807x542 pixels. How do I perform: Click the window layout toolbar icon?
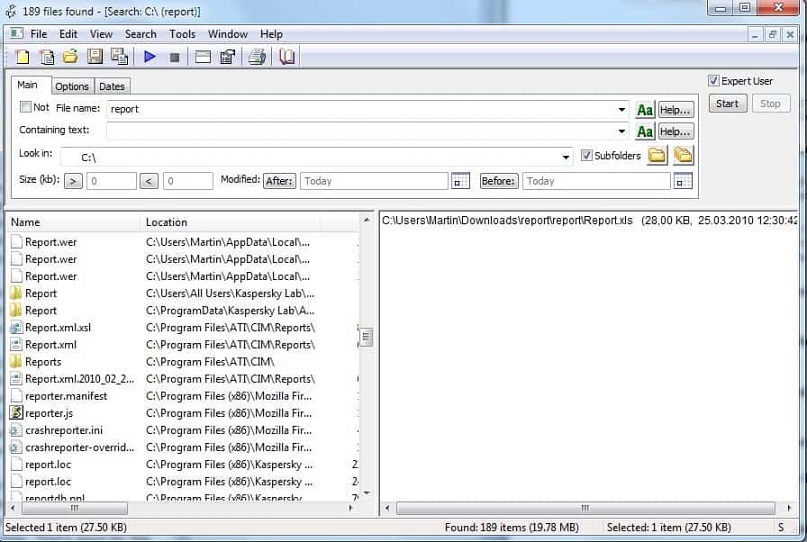[x=203, y=57]
